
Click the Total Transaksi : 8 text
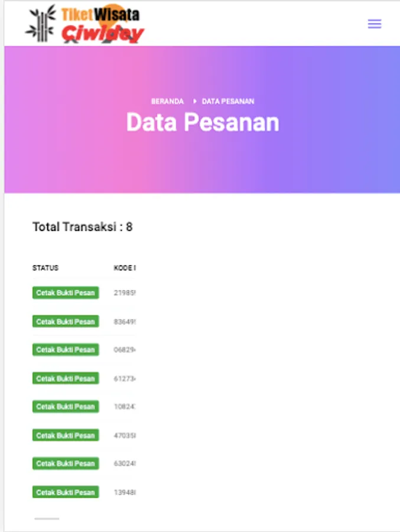pyautogui.click(x=82, y=227)
